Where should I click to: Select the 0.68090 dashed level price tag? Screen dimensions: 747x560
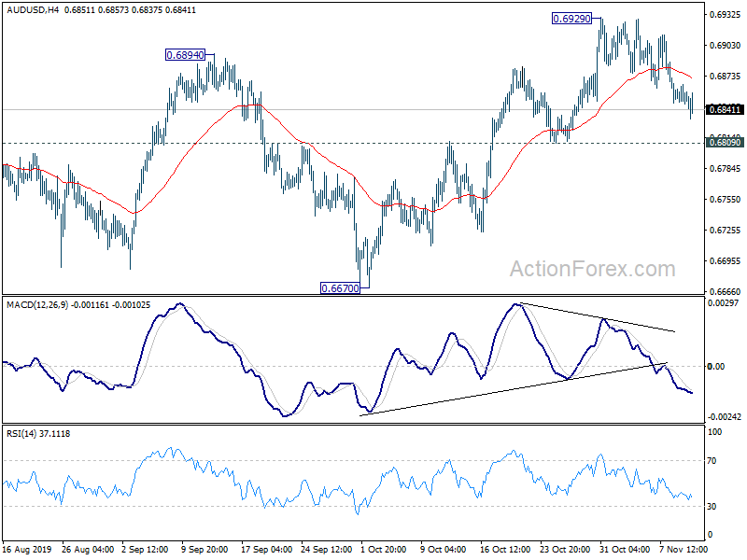pyautogui.click(x=726, y=143)
